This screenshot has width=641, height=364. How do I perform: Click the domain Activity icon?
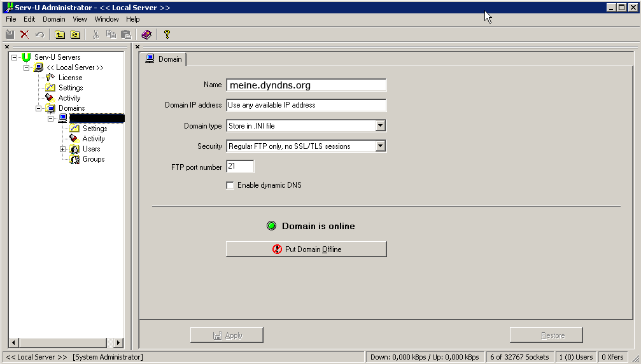[x=74, y=139]
